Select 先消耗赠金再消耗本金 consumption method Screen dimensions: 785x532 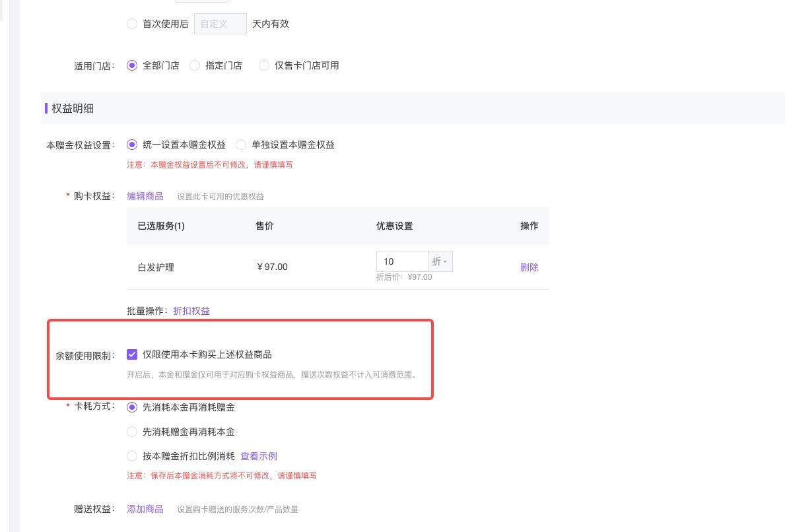coord(132,432)
